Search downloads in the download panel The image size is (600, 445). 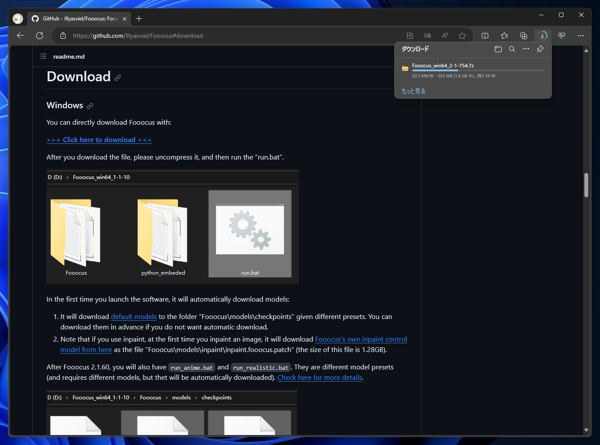click(512, 49)
